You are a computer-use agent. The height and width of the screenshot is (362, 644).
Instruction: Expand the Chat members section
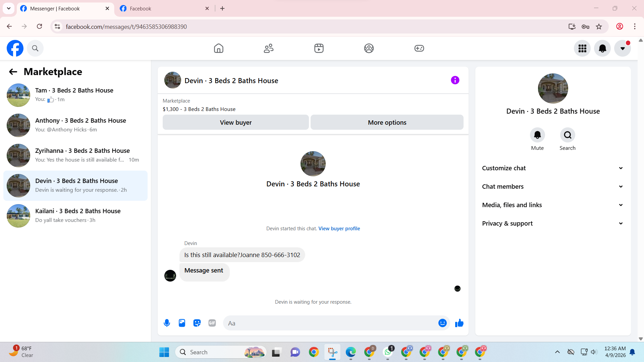click(553, 187)
